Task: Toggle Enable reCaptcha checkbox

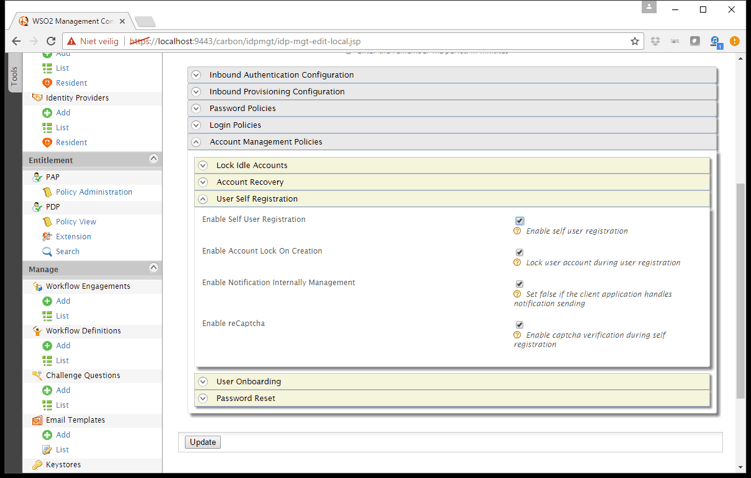Action: click(520, 325)
